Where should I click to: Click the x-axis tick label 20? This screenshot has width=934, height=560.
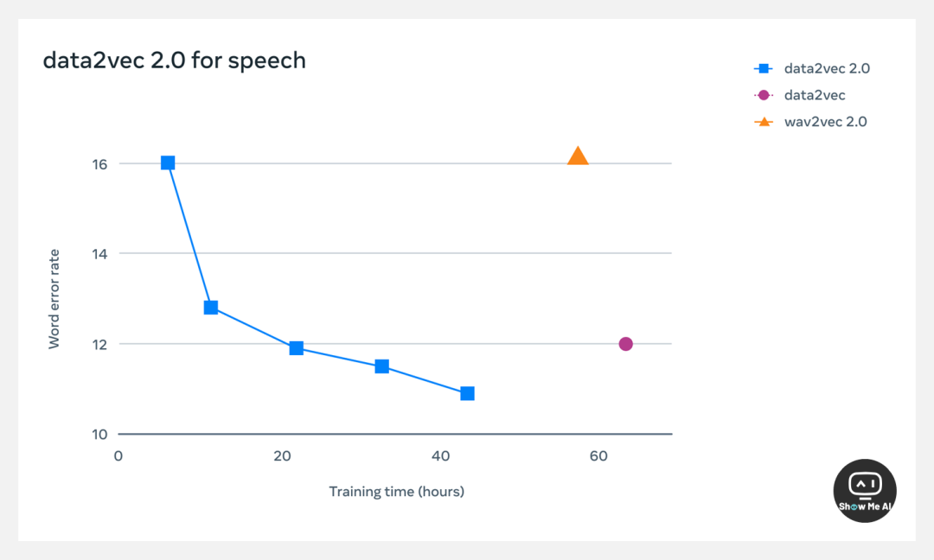282,456
